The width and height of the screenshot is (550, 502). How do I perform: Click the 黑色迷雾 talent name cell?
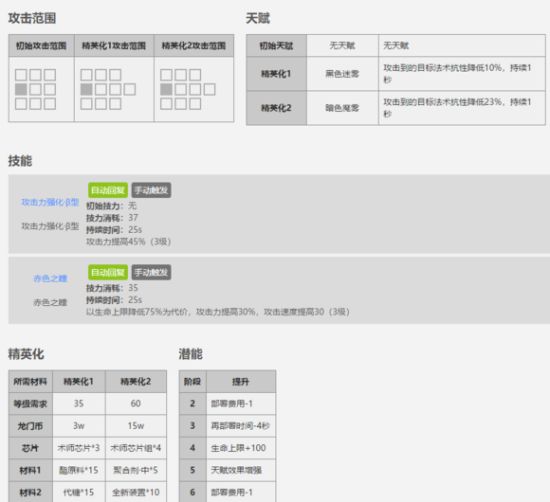[342, 74]
